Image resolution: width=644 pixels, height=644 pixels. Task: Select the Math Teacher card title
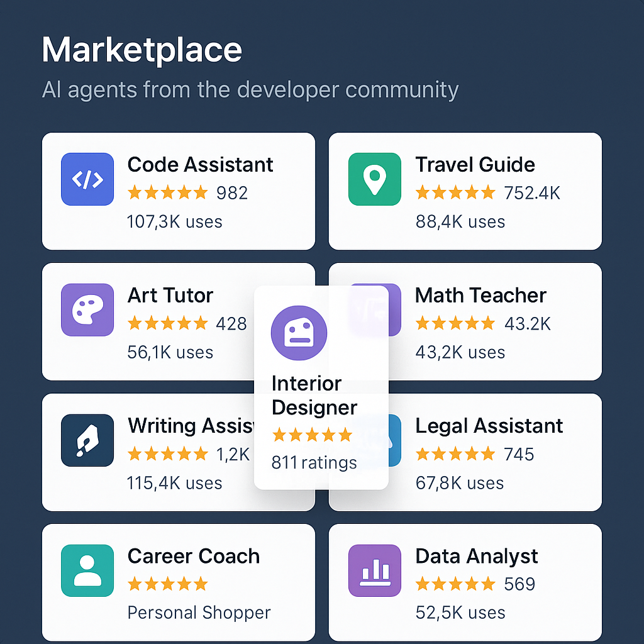point(480,296)
